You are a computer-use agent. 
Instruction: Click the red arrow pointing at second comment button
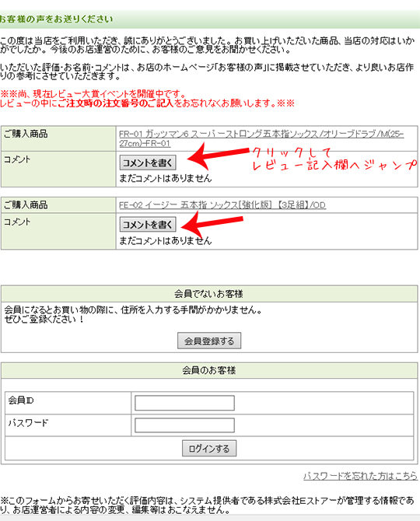click(x=212, y=222)
